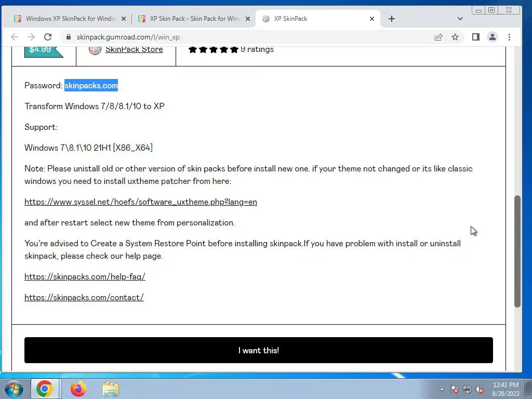Viewport: 532px width, 399px height.
Task: Expand the tab search chevron
Action: [x=460, y=19]
